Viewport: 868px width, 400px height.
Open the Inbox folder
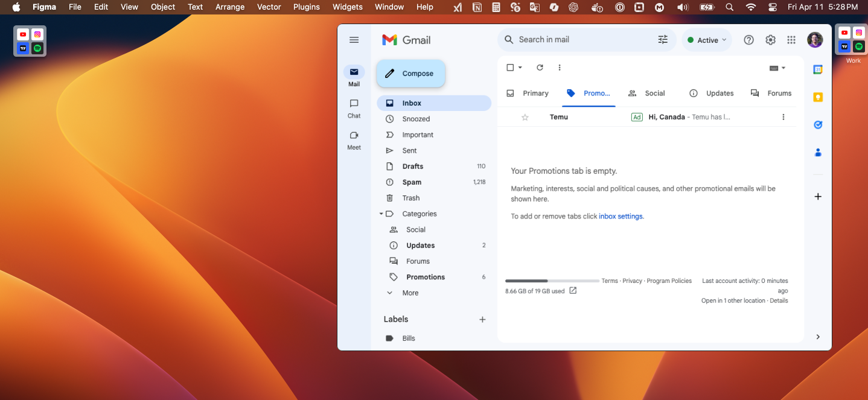click(434, 103)
